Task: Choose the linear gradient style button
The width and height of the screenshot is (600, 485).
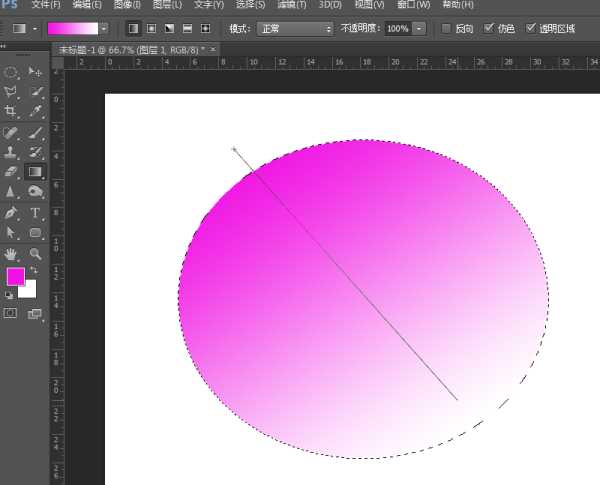Action: click(x=132, y=29)
